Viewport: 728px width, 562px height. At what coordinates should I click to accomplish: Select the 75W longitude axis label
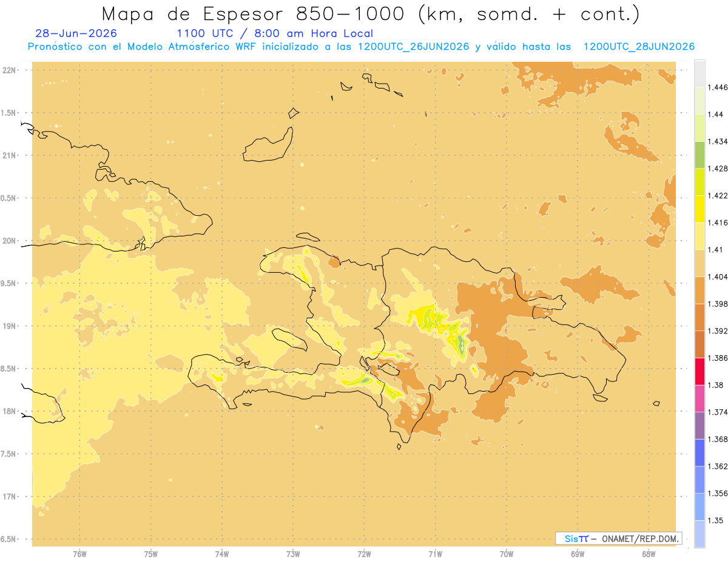[151, 554]
